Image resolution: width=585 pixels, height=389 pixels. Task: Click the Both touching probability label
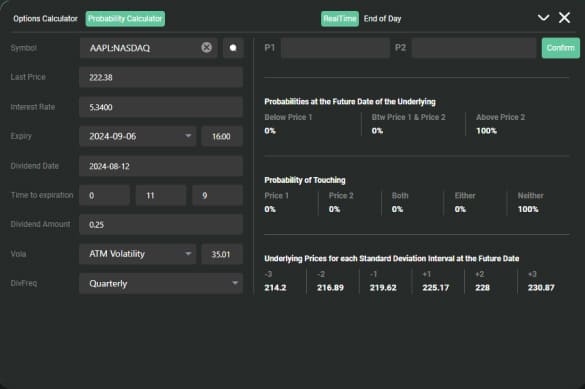click(x=400, y=195)
